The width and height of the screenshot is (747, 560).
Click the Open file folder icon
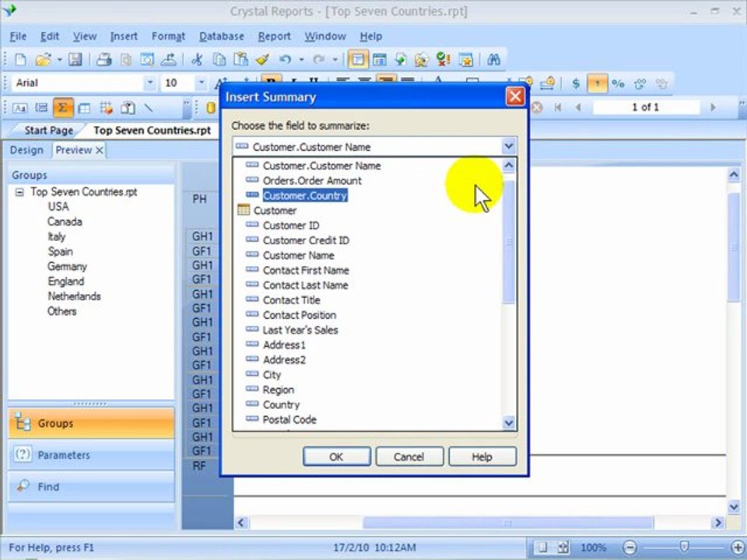coord(43,60)
